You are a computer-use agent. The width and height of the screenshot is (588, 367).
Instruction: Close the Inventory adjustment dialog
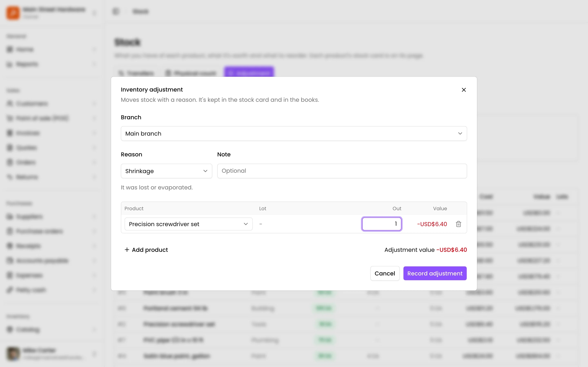(x=464, y=90)
